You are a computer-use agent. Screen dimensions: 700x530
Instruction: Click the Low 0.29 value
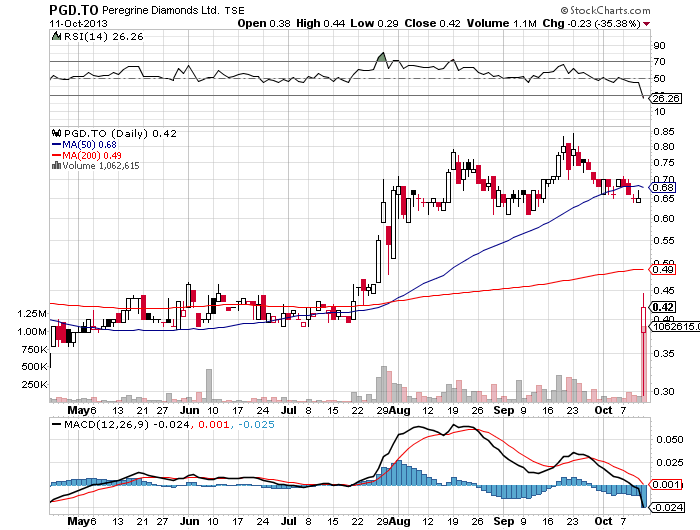tap(374, 23)
